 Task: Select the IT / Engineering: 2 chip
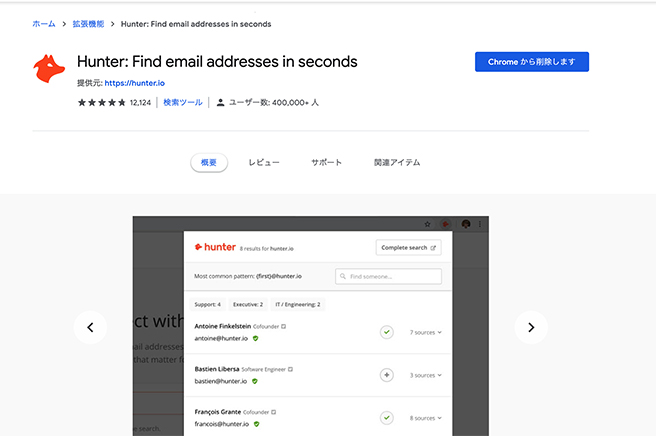(x=298, y=305)
